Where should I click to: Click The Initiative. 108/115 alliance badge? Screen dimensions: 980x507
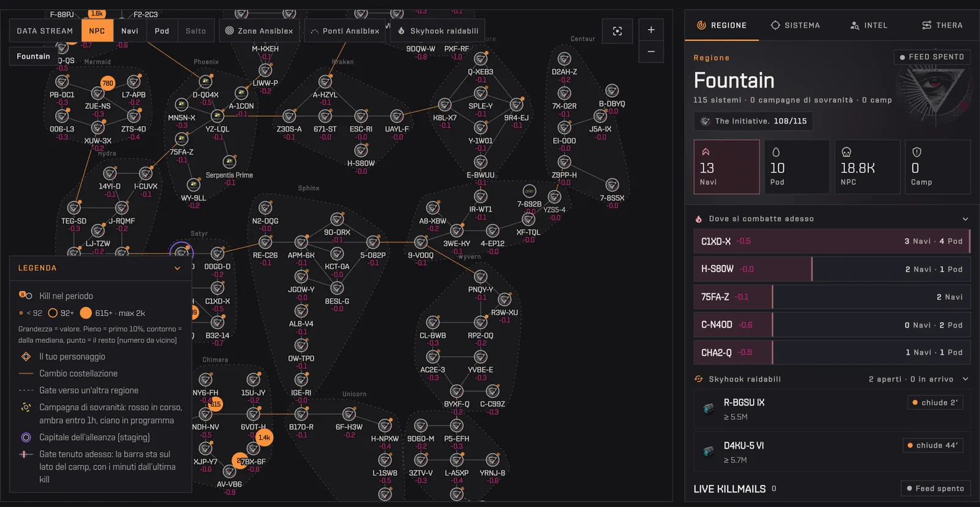[x=753, y=121]
